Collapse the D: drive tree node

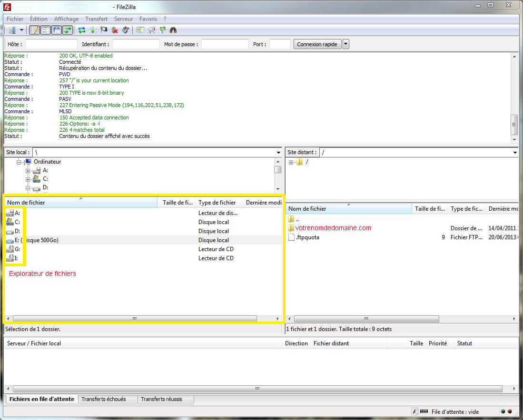28,188
